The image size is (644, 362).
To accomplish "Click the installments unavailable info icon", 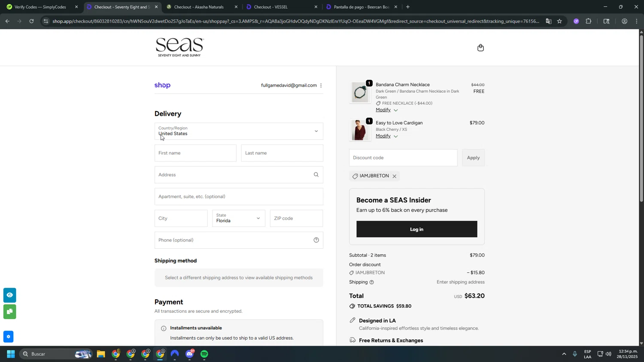I will [x=164, y=329].
